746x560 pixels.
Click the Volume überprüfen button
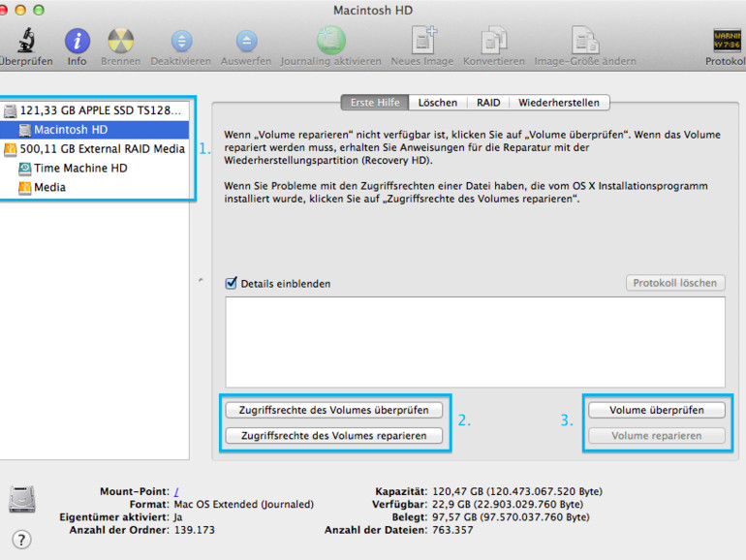point(657,410)
